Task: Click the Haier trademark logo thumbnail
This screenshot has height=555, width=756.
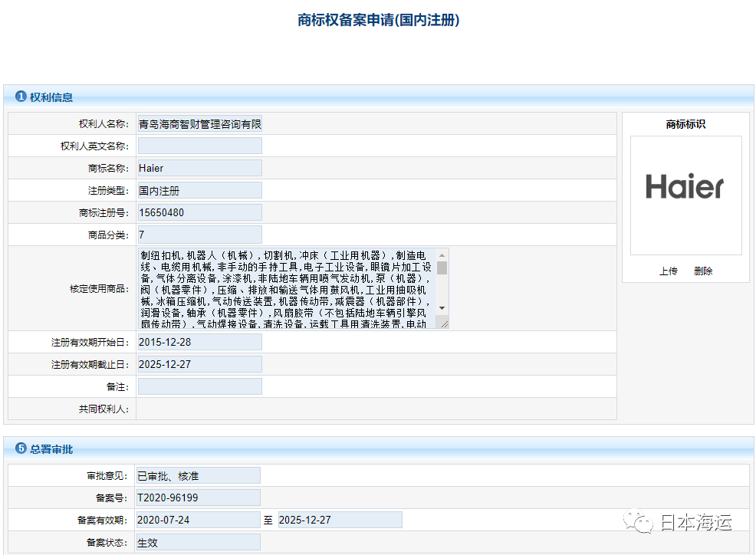Action: tap(685, 195)
